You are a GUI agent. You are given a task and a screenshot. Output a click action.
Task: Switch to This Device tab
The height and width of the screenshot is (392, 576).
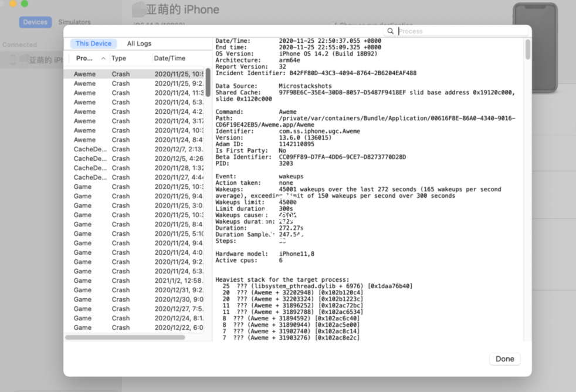(x=93, y=43)
